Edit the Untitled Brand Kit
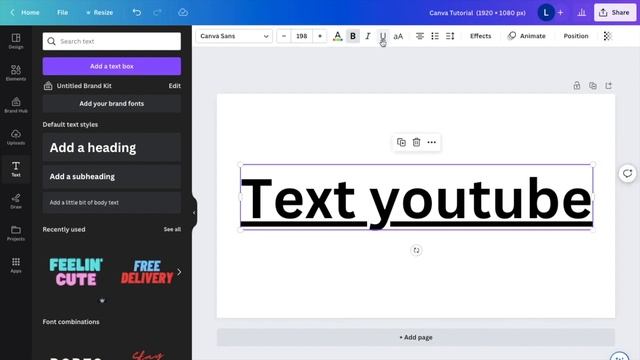 click(x=175, y=86)
